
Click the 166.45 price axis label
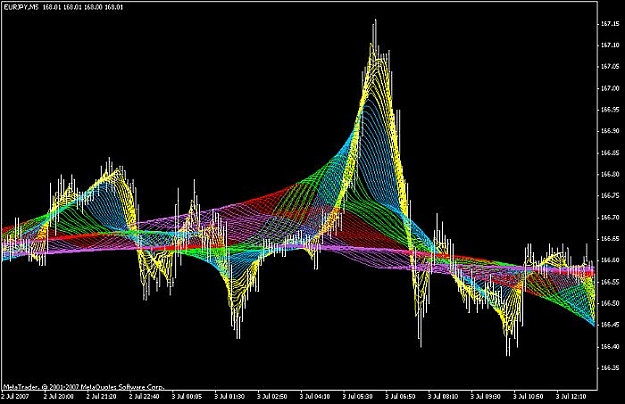[x=610, y=325]
